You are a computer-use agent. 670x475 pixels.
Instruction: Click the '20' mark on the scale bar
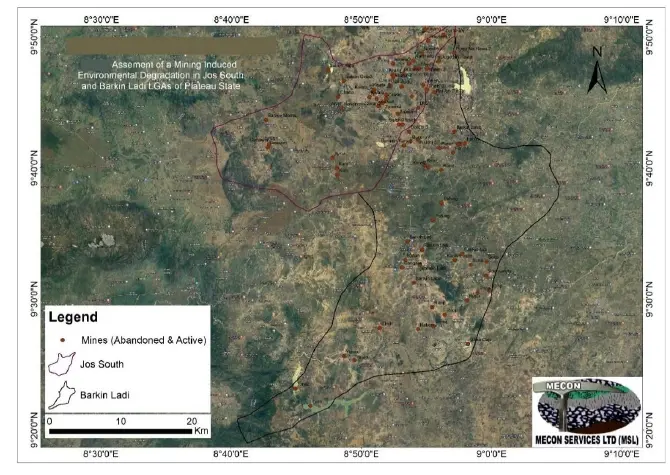[x=192, y=421]
